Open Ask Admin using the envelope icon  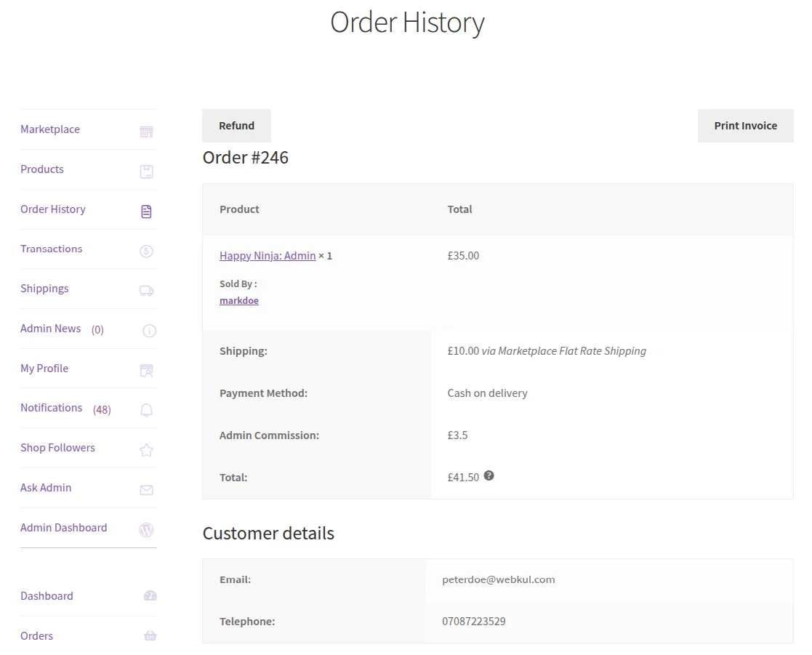coord(146,489)
